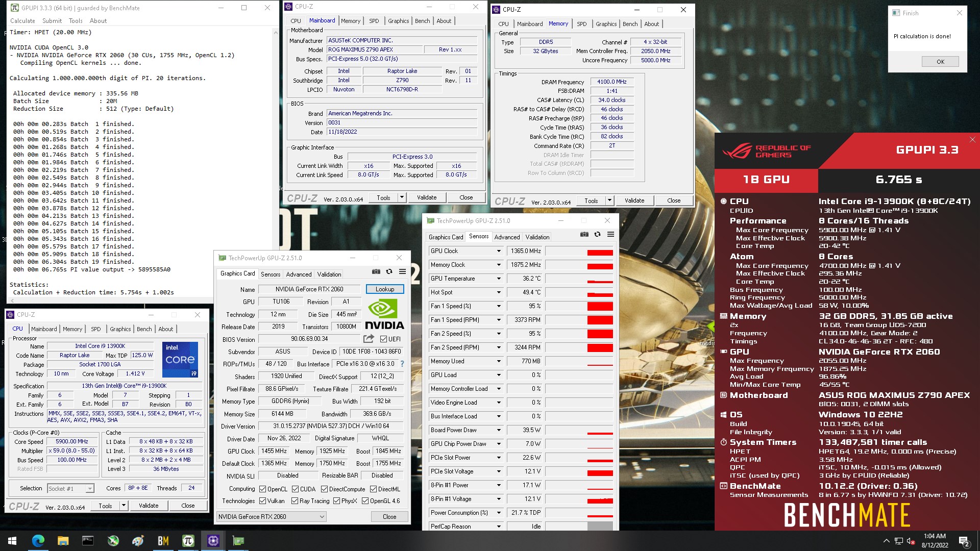This screenshot has height=551, width=980.
Task: Click the GPU Name field NVIDIA GeForce RTX 2060
Action: coord(309,289)
